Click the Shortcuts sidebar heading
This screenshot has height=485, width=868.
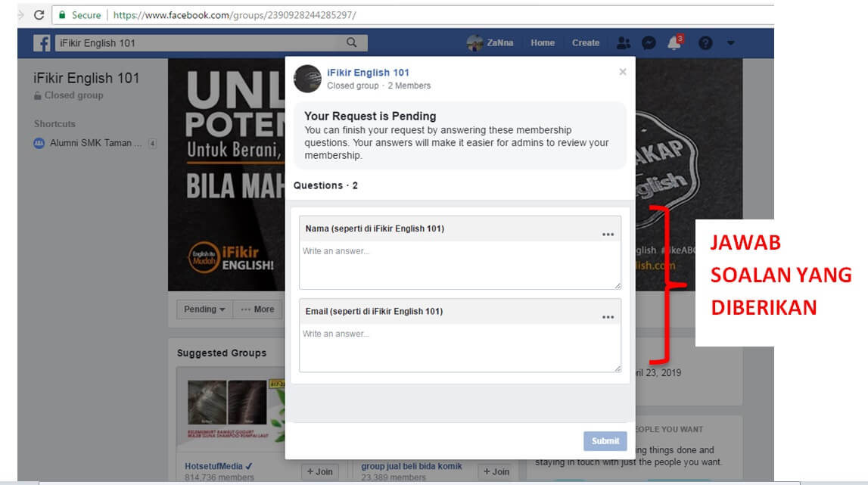[54, 124]
